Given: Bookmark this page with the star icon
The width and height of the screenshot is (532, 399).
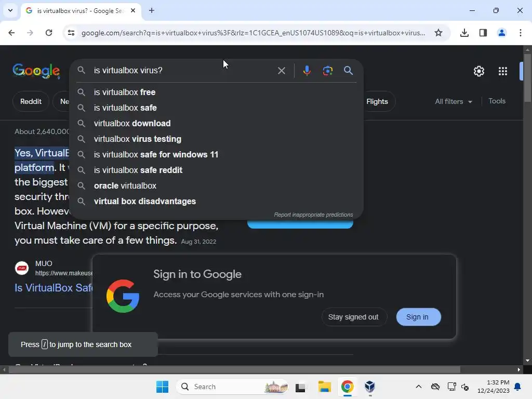Looking at the screenshot, I should pyautogui.click(x=438, y=33).
